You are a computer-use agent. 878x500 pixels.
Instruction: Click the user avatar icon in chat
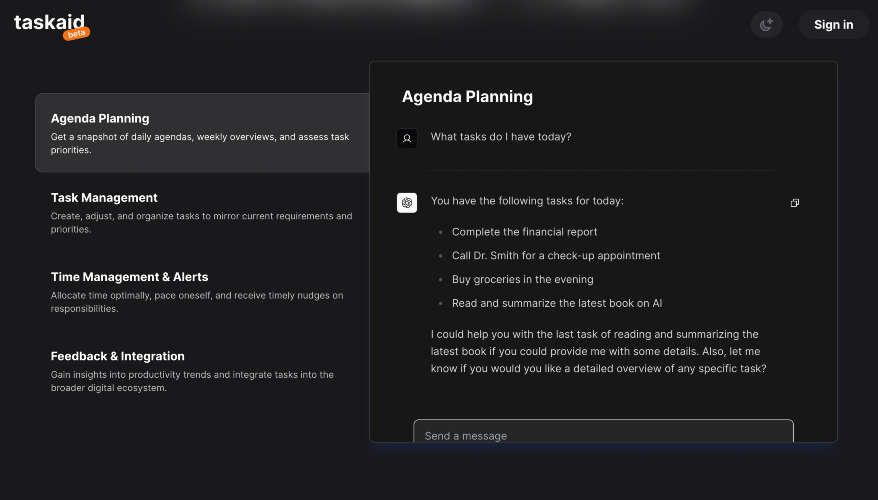click(x=407, y=139)
